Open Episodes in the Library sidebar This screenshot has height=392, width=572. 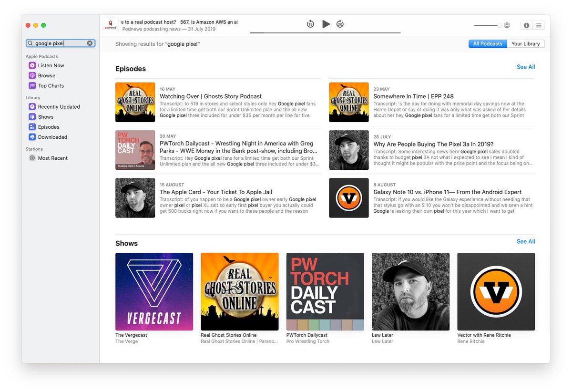49,127
